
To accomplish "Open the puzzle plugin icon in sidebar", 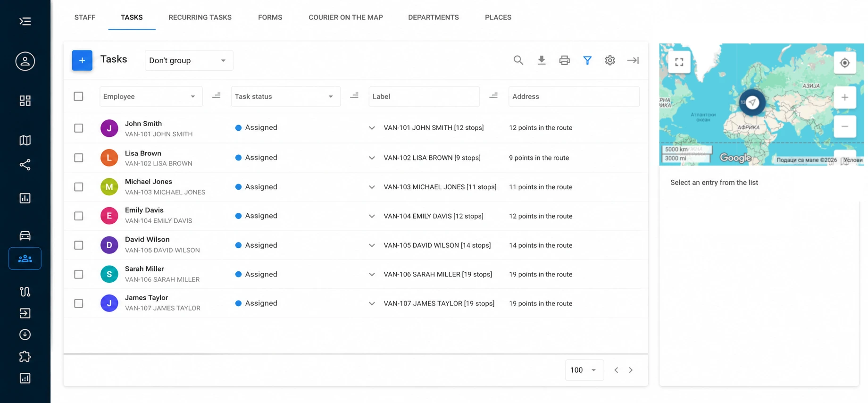I will point(25,357).
